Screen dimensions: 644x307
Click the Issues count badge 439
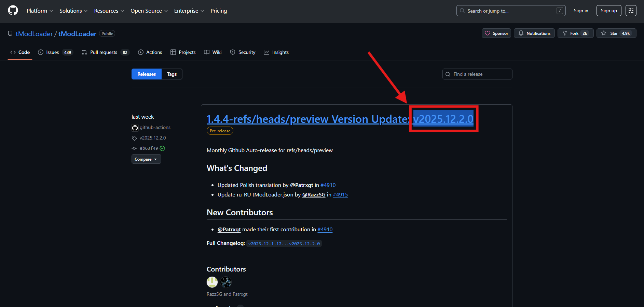click(x=68, y=53)
